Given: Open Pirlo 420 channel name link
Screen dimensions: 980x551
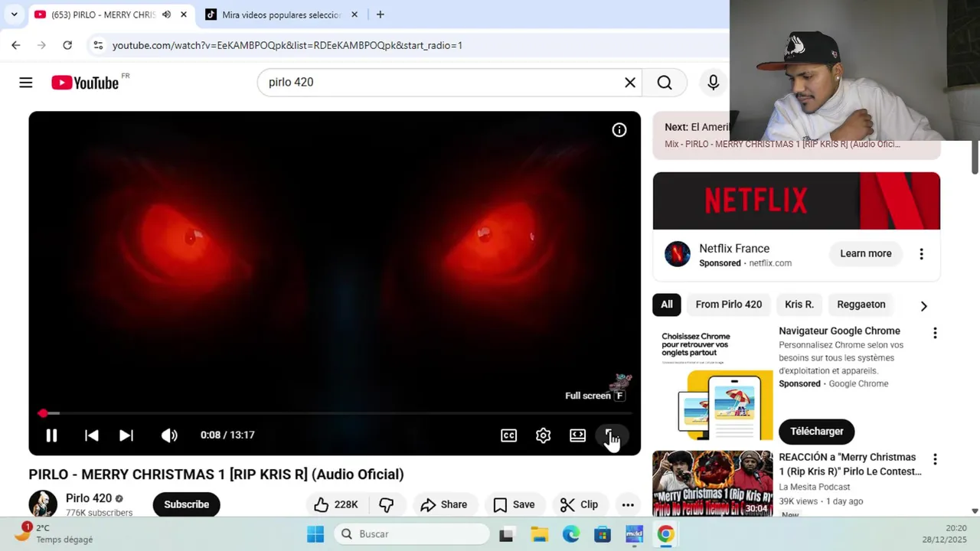Looking at the screenshot, I should point(89,498).
